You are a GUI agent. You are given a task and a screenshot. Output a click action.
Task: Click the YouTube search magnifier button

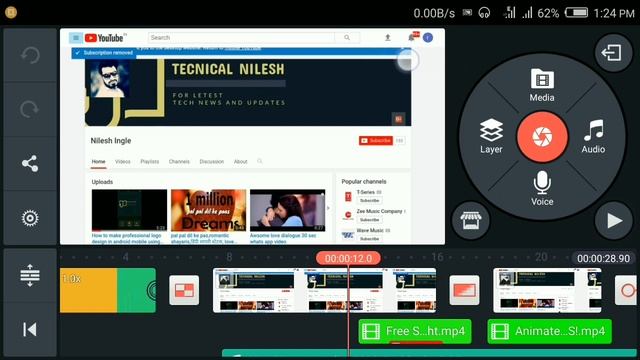(x=347, y=38)
